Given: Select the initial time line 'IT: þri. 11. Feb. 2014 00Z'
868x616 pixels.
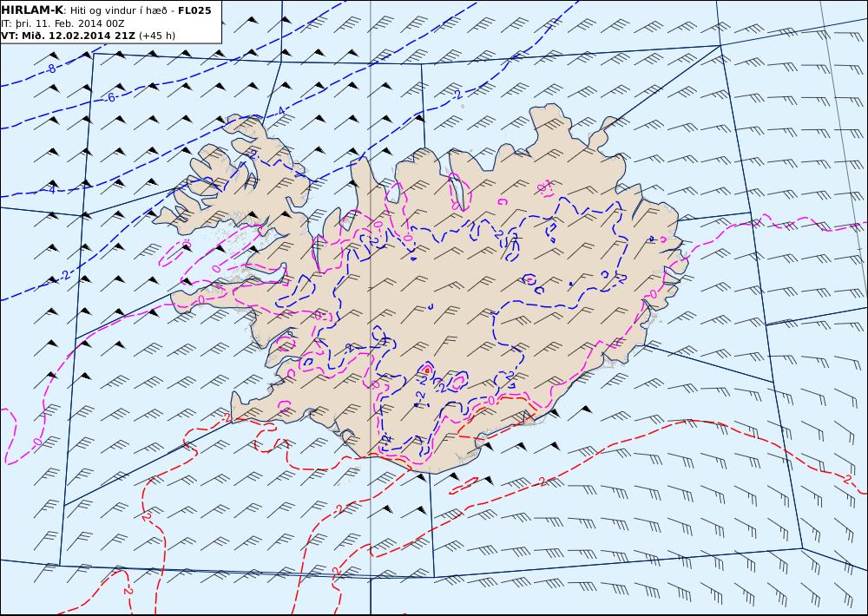Looking at the screenshot, I should [62, 23].
